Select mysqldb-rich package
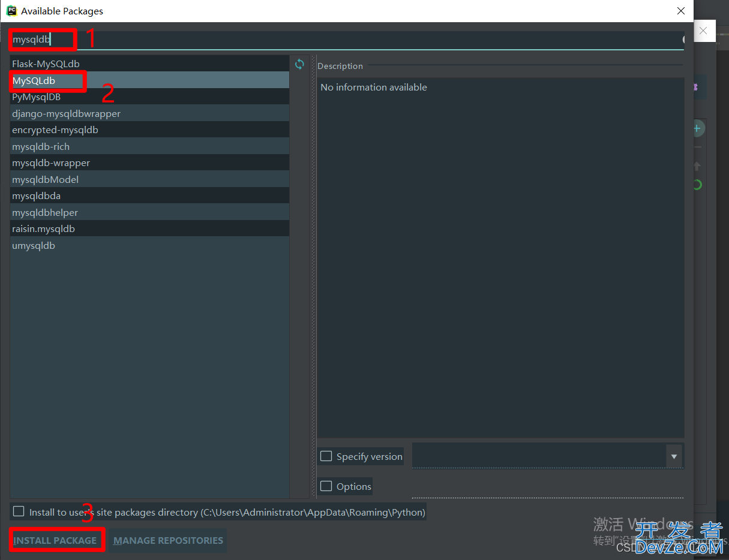This screenshot has height=560, width=729. click(149, 146)
